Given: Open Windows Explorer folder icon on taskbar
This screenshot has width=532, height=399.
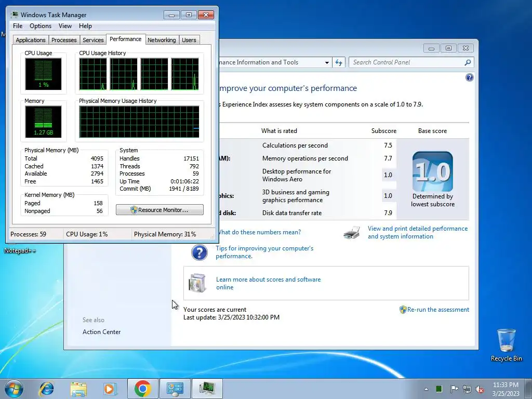Looking at the screenshot, I should pyautogui.click(x=78, y=389).
